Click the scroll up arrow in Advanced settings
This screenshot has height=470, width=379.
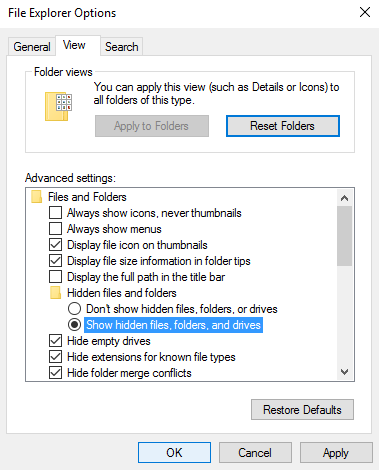tap(344, 198)
